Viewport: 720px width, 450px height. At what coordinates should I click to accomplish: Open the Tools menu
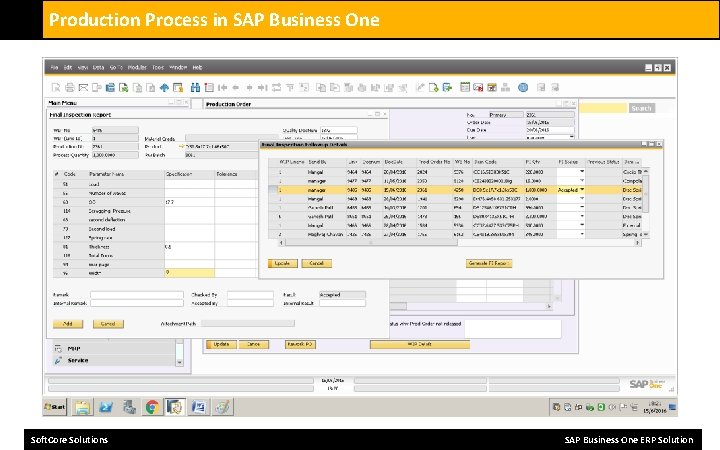(158, 68)
